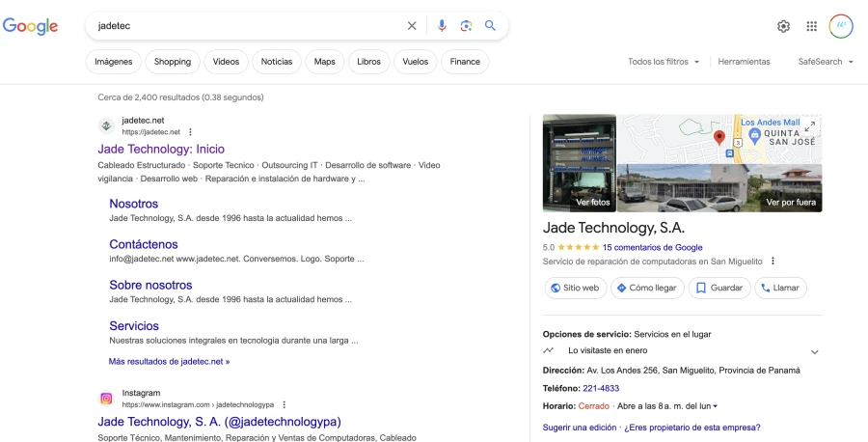Click address 'Av. Los Andes 256, San Miguelito'
The image size is (868, 442).
click(x=693, y=371)
